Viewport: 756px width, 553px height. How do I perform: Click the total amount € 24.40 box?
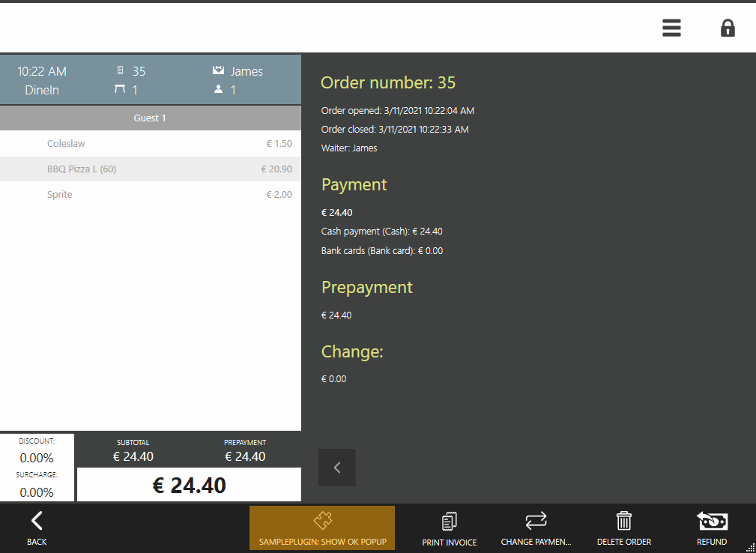188,485
